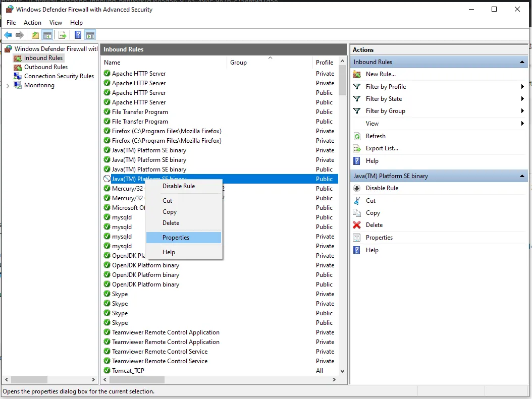Screen dimensions: 532x399
Task: Click the firewall icon in title bar
Action: (10, 10)
